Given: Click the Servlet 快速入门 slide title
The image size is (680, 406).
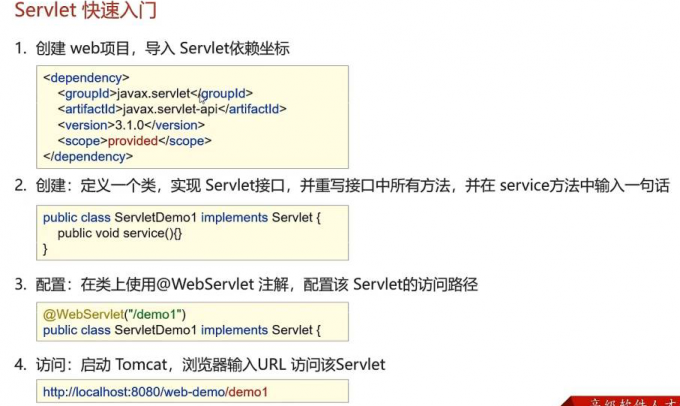Looking at the screenshot, I should (x=85, y=10).
